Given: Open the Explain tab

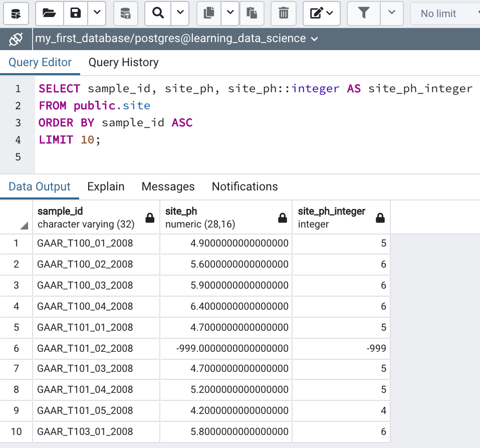Looking at the screenshot, I should point(106,187).
